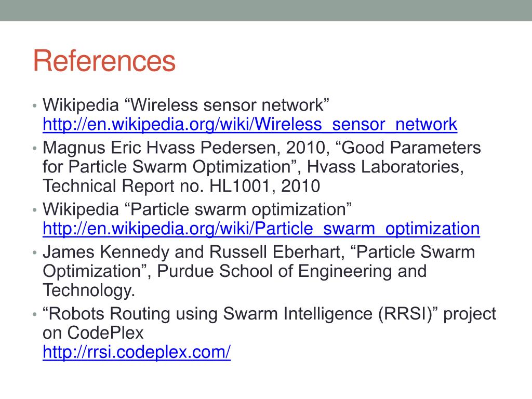
Task: Open the rrsi.codeplex.com link
Action: click(x=137, y=352)
